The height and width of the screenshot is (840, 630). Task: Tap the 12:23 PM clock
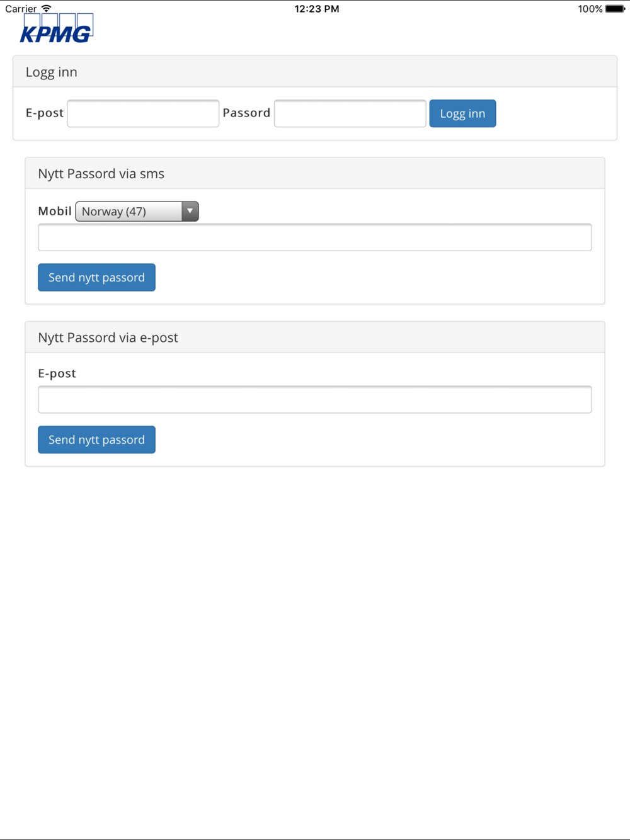click(317, 9)
